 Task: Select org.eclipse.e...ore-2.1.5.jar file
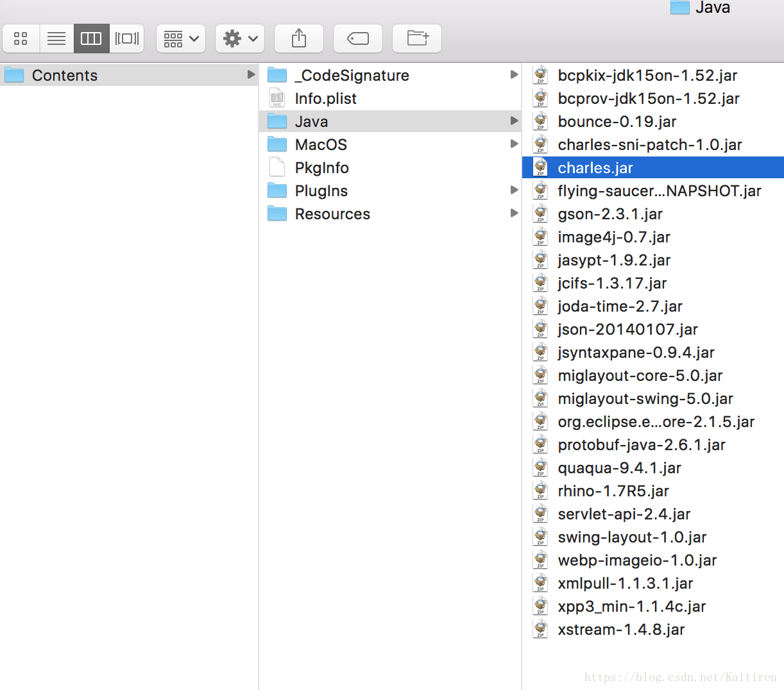653,421
